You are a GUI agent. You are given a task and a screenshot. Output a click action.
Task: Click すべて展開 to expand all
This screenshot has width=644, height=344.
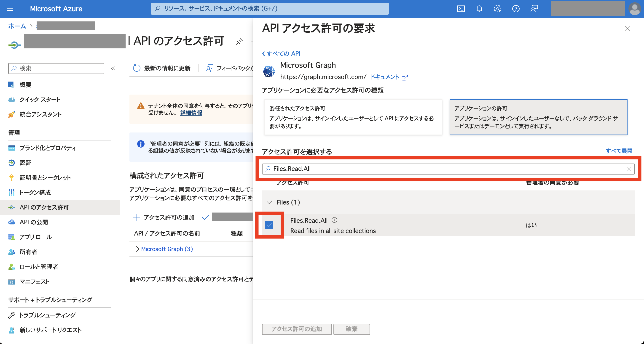619,151
